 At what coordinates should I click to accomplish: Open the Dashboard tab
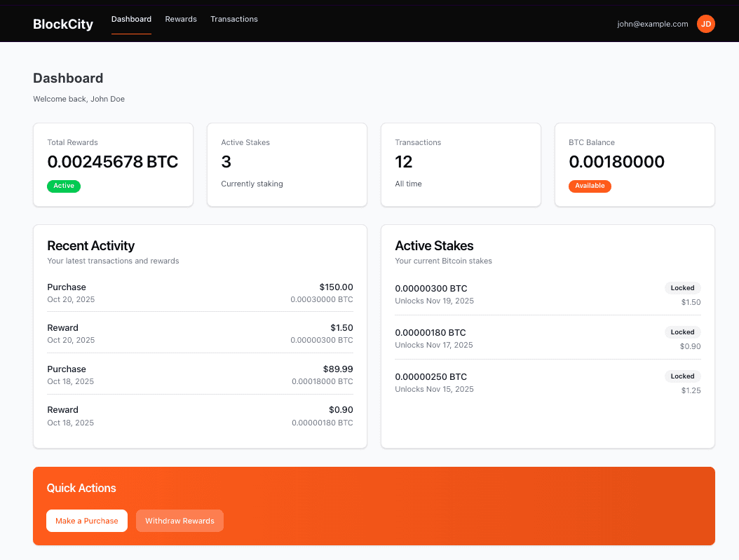(x=131, y=19)
